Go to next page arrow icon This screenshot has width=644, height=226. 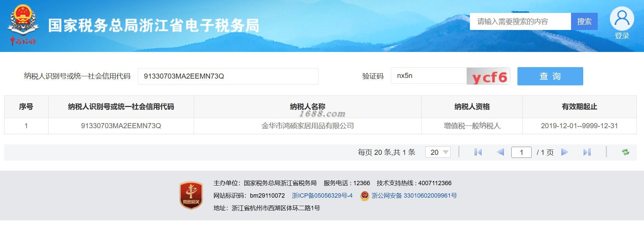click(x=565, y=152)
